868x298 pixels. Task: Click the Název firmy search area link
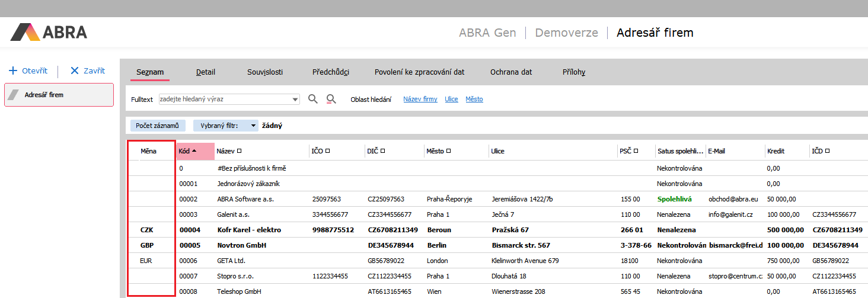click(420, 100)
